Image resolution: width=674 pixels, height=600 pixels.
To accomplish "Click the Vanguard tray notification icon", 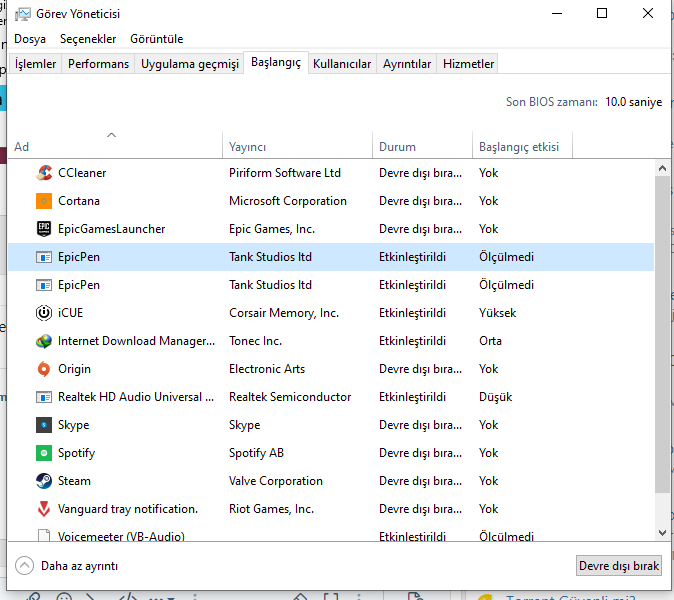I will pyautogui.click(x=44, y=509).
